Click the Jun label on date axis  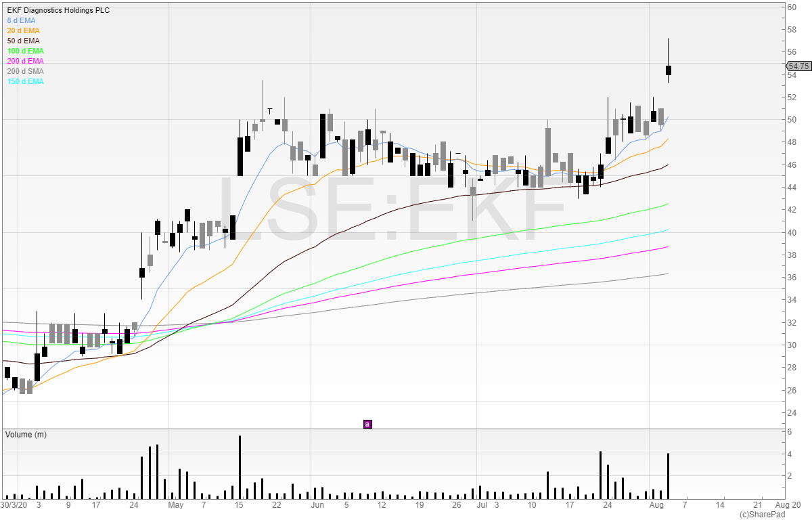point(317,505)
